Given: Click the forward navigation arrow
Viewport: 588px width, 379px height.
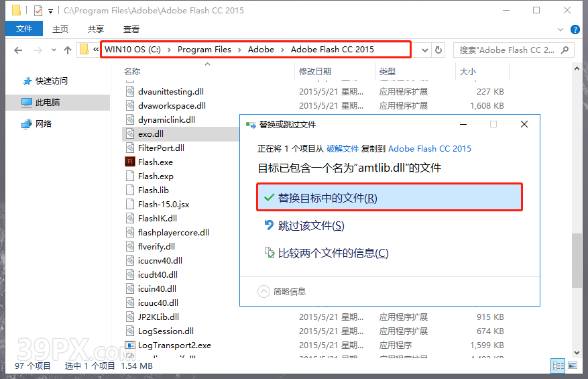Looking at the screenshot, I should point(38,50).
